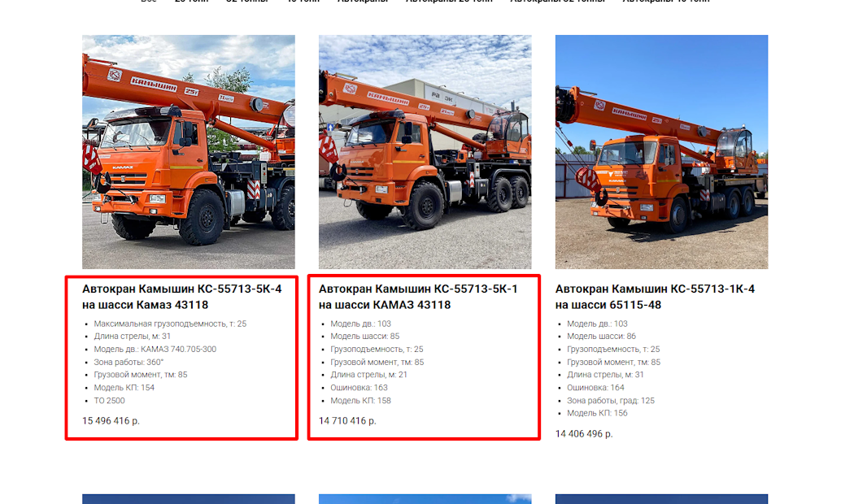Click the price 14 406 496 р.
The image size is (867, 504).
click(x=585, y=434)
